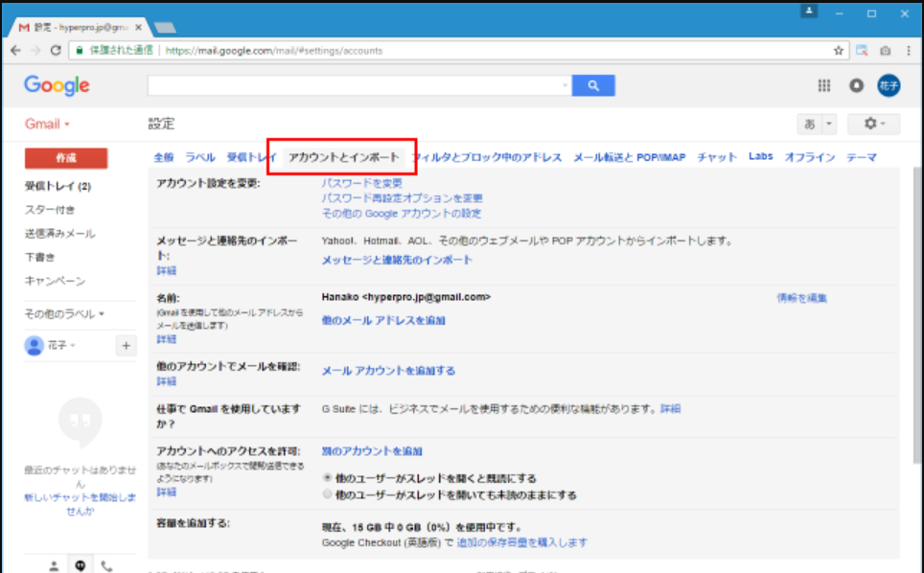Expand その他のラベル in sidebar
924x573 pixels.
pyautogui.click(x=64, y=314)
